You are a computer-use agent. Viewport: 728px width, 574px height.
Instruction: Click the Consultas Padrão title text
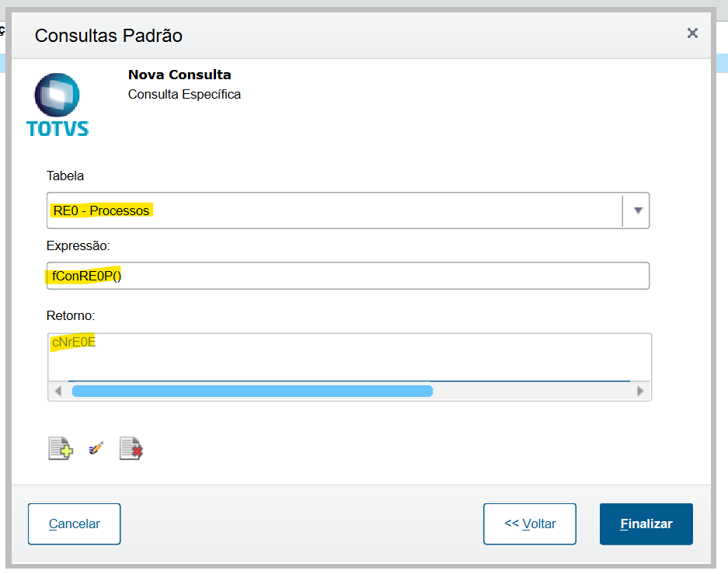[x=109, y=36]
